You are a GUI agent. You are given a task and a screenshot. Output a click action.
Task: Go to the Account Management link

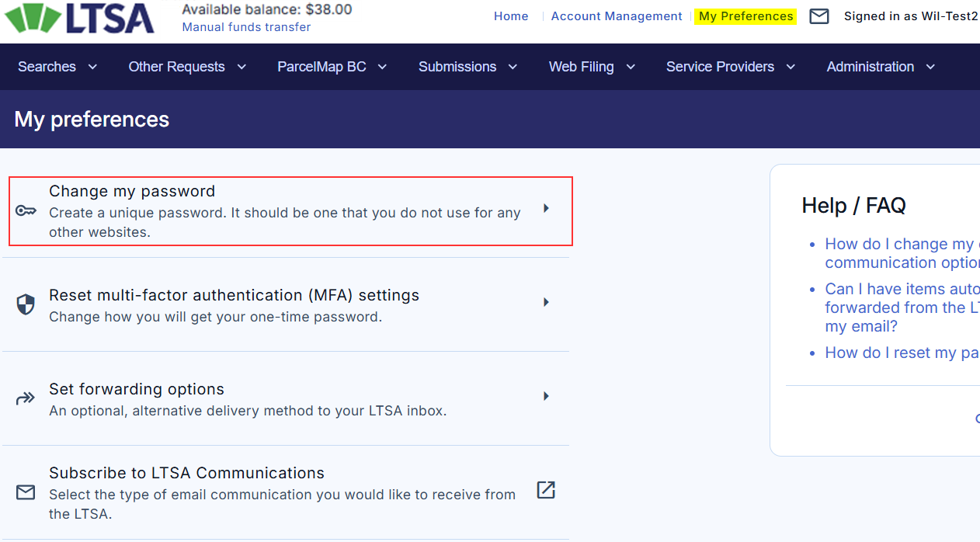click(617, 16)
